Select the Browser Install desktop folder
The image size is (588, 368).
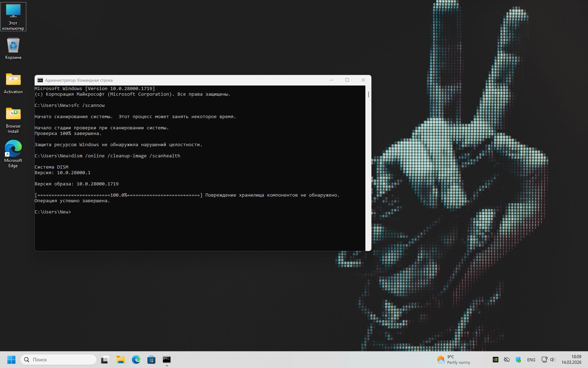13,120
